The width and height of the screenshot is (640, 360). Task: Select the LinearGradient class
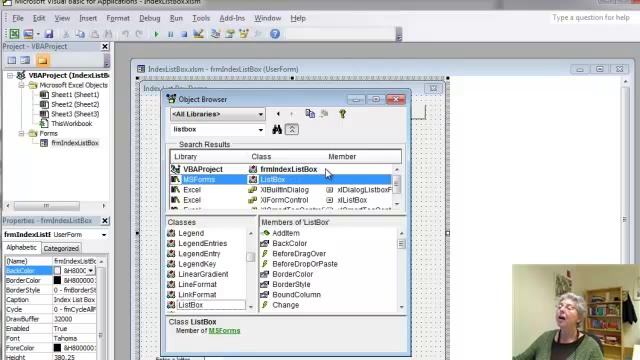pos(203,274)
